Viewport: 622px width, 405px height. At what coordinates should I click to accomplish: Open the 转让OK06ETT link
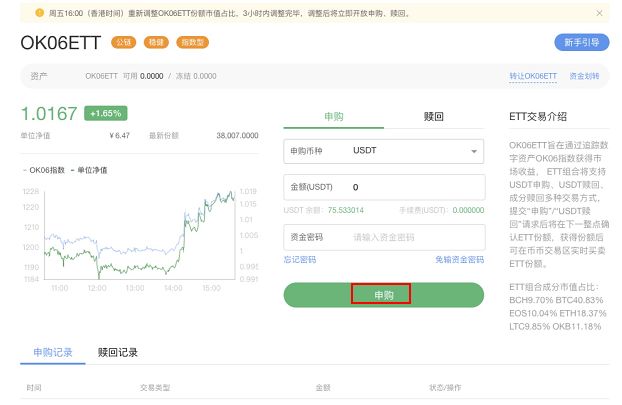[533, 76]
